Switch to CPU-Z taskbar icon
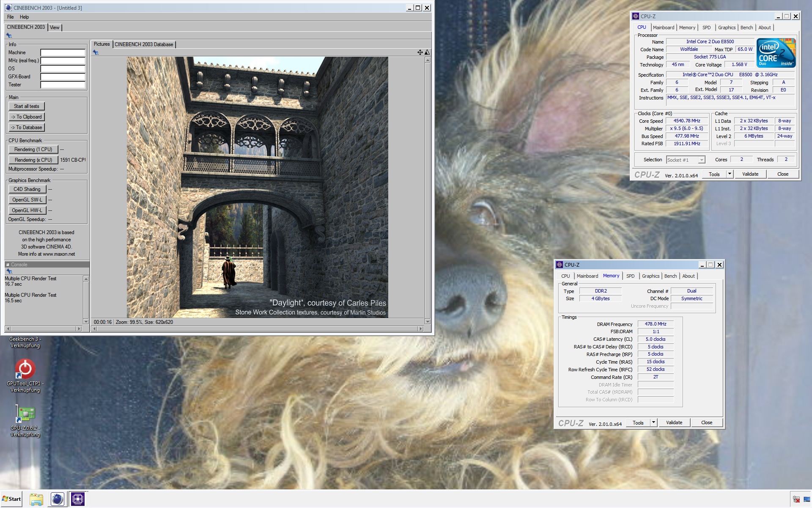Screen dimensions: 812x508 (77, 499)
